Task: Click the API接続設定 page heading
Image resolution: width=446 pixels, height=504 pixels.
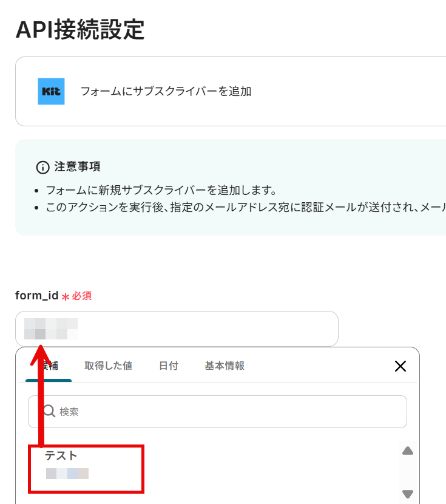Action: [x=80, y=30]
